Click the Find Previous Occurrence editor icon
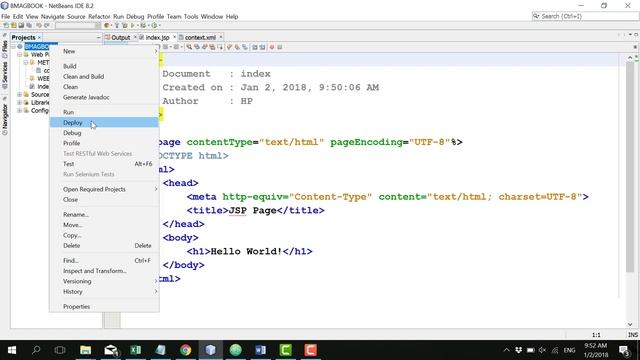The image size is (640, 360). tap(197, 47)
